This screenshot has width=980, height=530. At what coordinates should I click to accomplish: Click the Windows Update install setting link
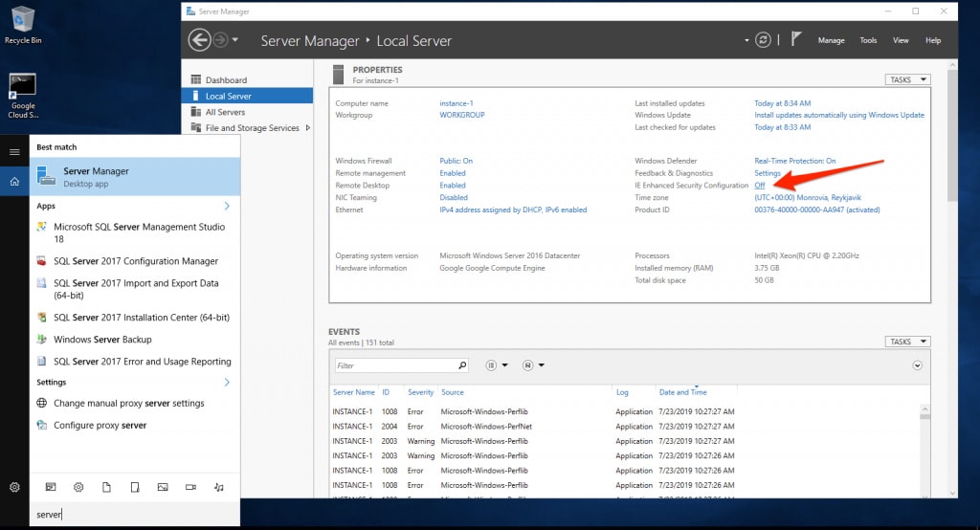(839, 115)
